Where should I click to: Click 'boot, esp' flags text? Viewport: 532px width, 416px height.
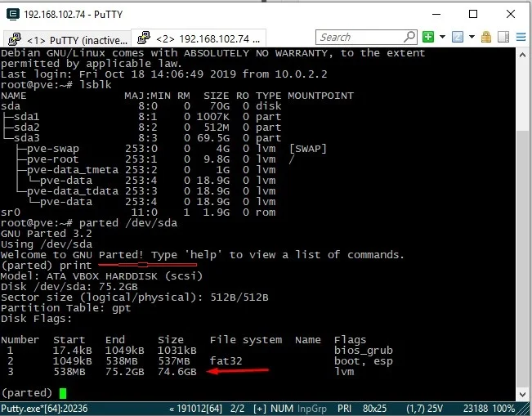364,361
